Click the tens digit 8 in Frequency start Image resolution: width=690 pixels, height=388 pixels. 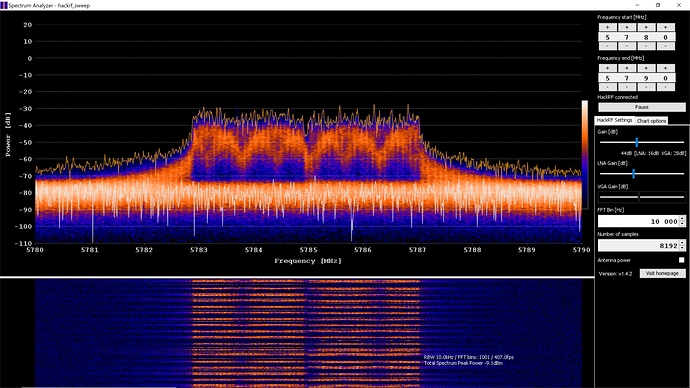646,37
